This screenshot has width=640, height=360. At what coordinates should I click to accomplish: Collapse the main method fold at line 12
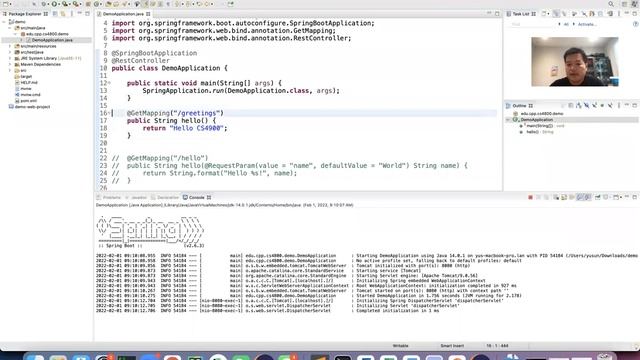tap(109, 83)
